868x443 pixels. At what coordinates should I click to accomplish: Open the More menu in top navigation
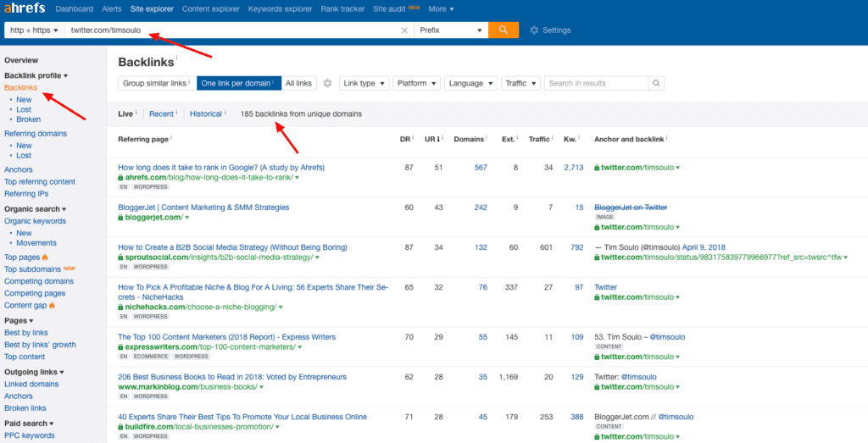coord(441,8)
